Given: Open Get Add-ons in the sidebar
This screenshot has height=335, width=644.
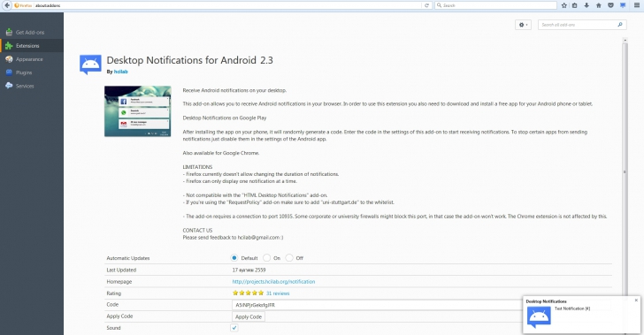Looking at the screenshot, I should 32,32.
